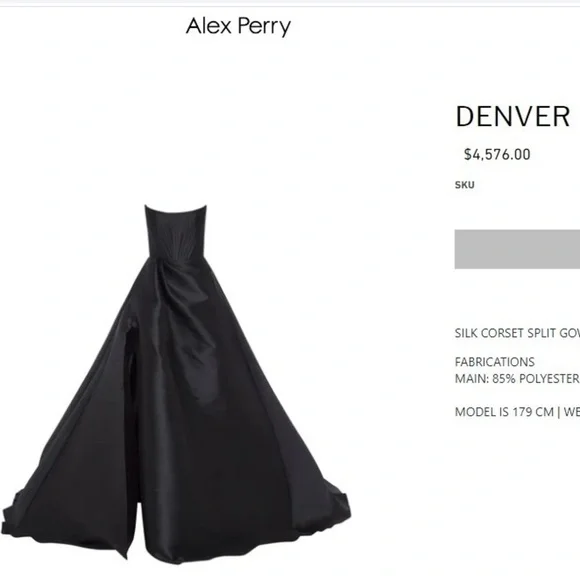
Task: Click the black gown product image
Action: 176,384
